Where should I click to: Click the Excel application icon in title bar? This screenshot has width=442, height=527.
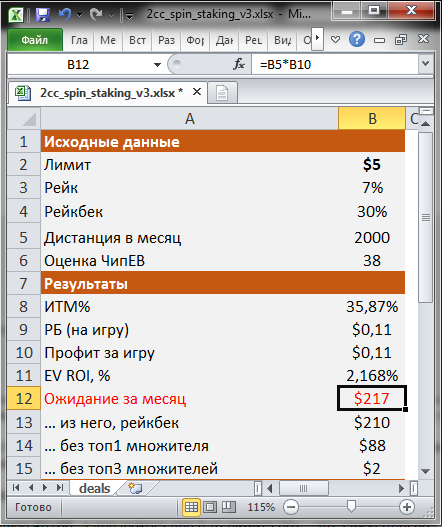pyautogui.click(x=15, y=14)
